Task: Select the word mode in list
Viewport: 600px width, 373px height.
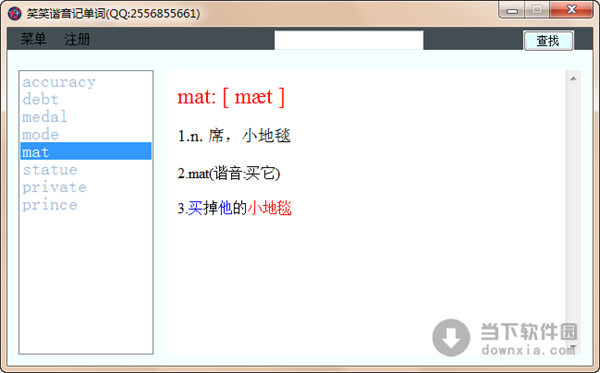Action: tap(86, 134)
